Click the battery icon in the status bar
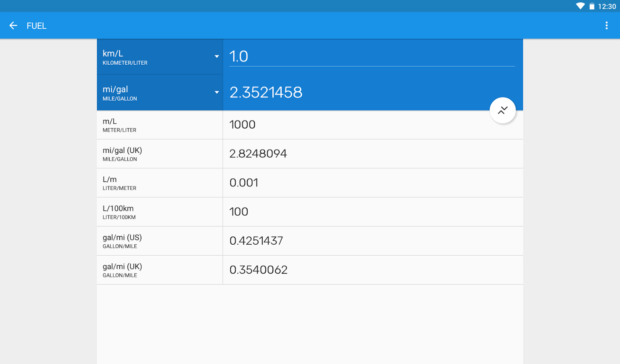Image resolution: width=620 pixels, height=364 pixels. [x=592, y=6]
